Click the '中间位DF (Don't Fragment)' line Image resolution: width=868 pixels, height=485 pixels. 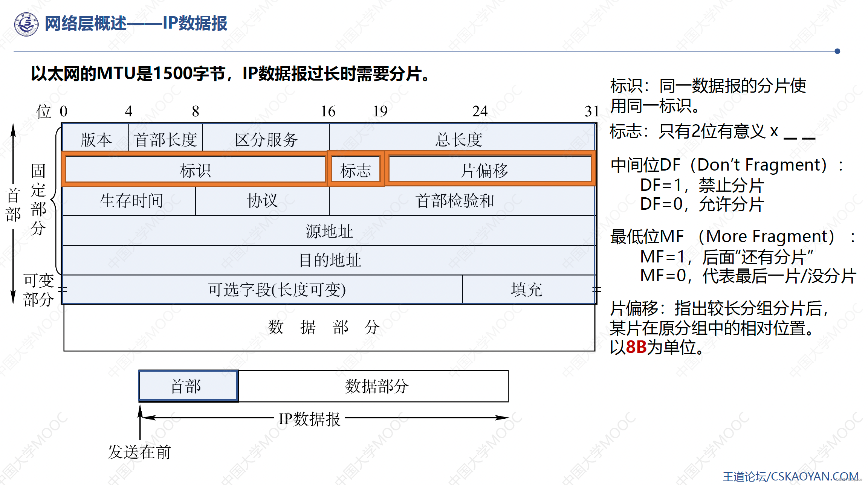coord(727,165)
